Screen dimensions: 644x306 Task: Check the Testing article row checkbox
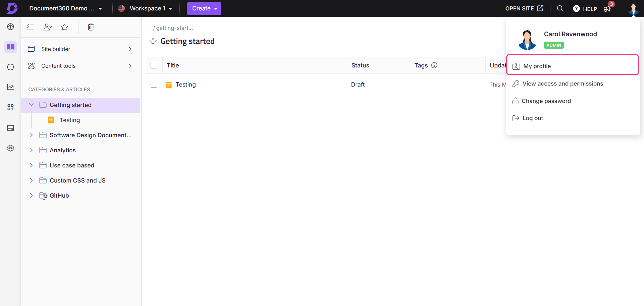coord(154,84)
